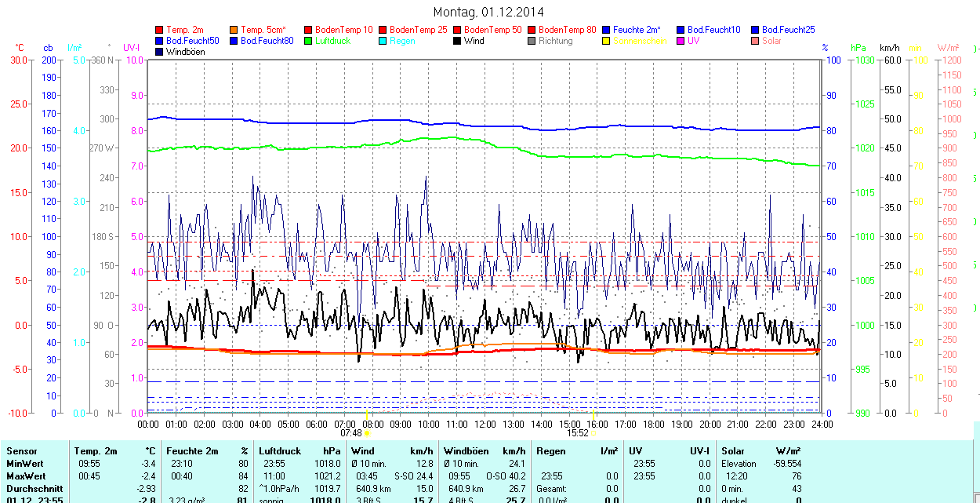Click the chart title Montag, 01.12.2014
980x503 pixels.
(488, 12)
